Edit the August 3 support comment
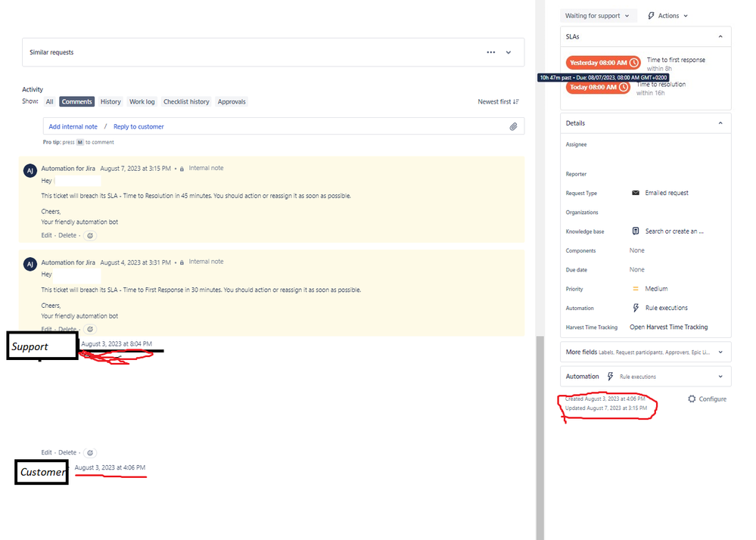756x540 pixels. (x=46, y=452)
